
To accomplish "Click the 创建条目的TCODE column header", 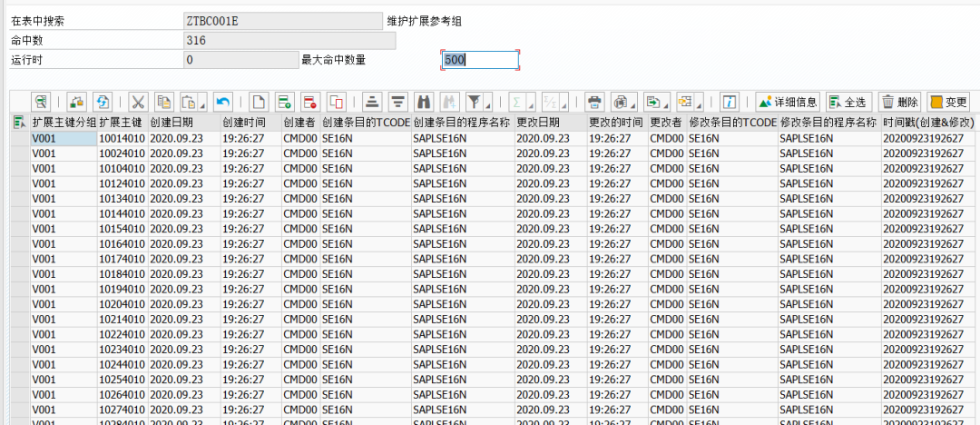I will [366, 122].
